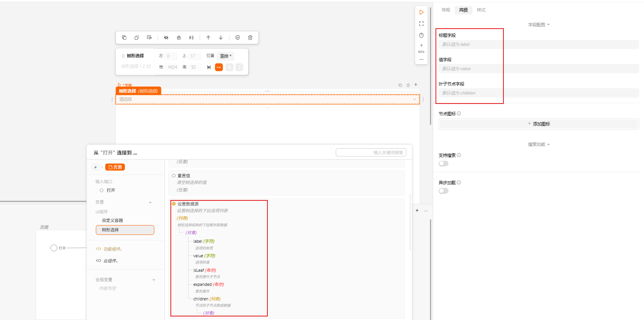Screen dimensions: 644x320
Task: Lock the selected tree-select component
Action: 179,38
